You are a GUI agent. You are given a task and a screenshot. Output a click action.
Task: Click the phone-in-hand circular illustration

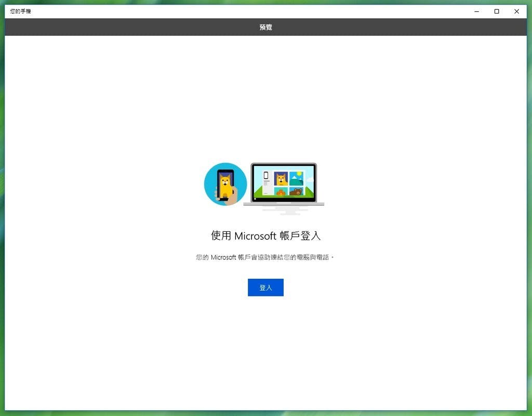[225, 184]
